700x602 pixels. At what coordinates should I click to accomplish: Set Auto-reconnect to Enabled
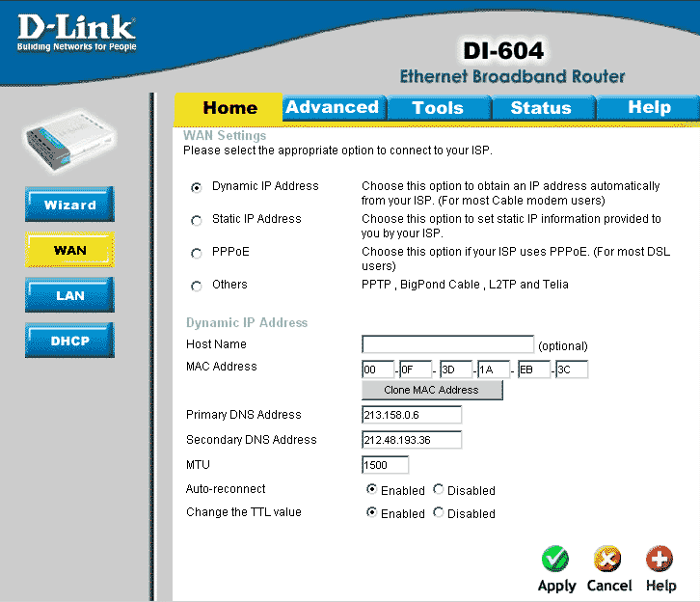pos(371,489)
